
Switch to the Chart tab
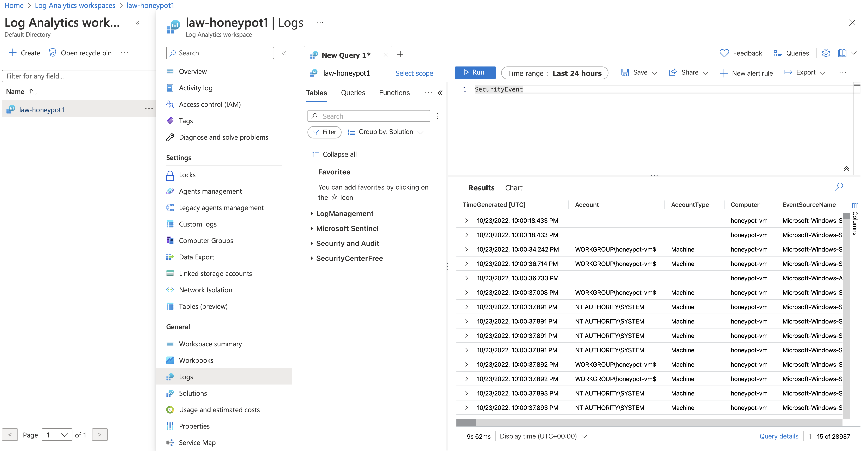[x=513, y=188]
